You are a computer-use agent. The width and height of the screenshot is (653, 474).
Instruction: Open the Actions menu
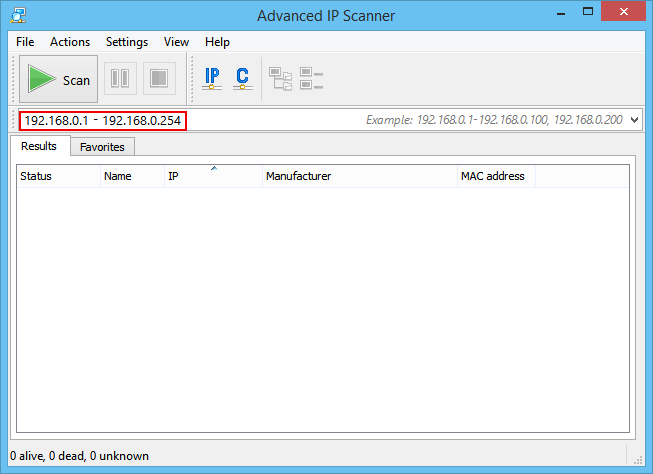[x=70, y=42]
